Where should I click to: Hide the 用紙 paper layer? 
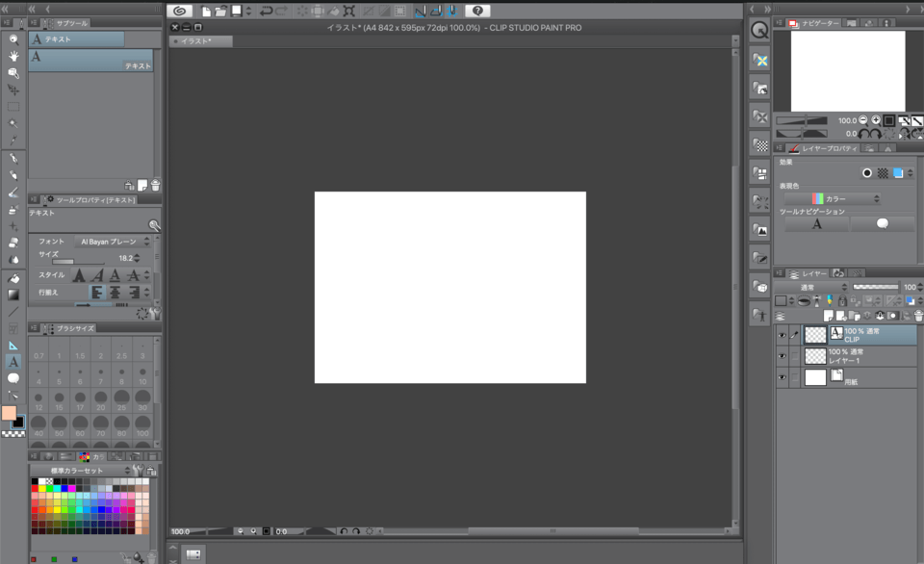782,377
